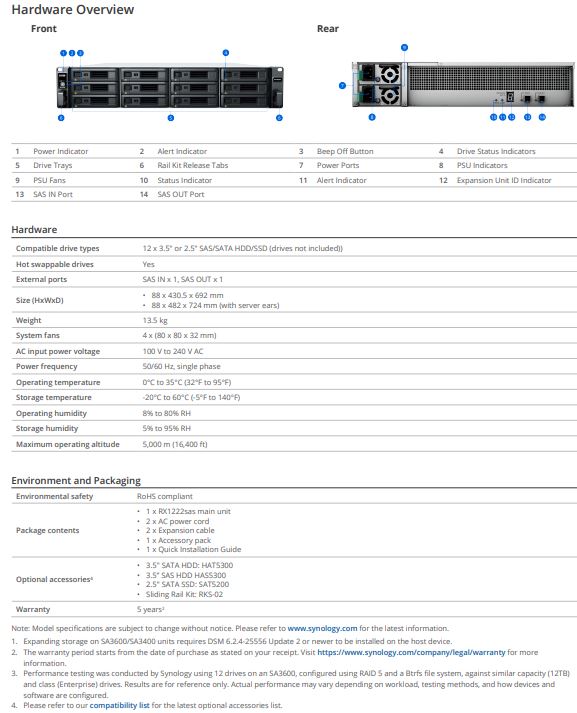Click the Operating temperature label

pos(58,382)
